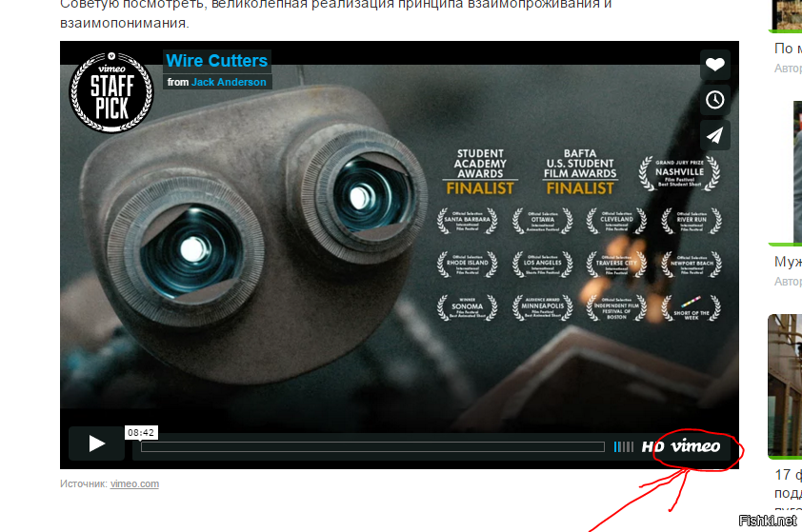Click the Santa Barbara festival laurel
Image resolution: width=802 pixels, height=532 pixels.
click(467, 221)
